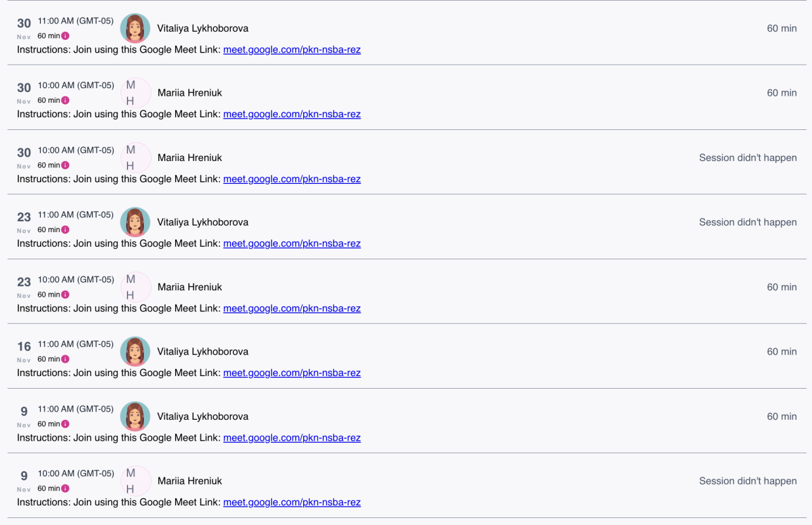Click Vitaliya Lykhoborova's name on Nov 9 session
The image size is (812, 525).
[x=202, y=417]
